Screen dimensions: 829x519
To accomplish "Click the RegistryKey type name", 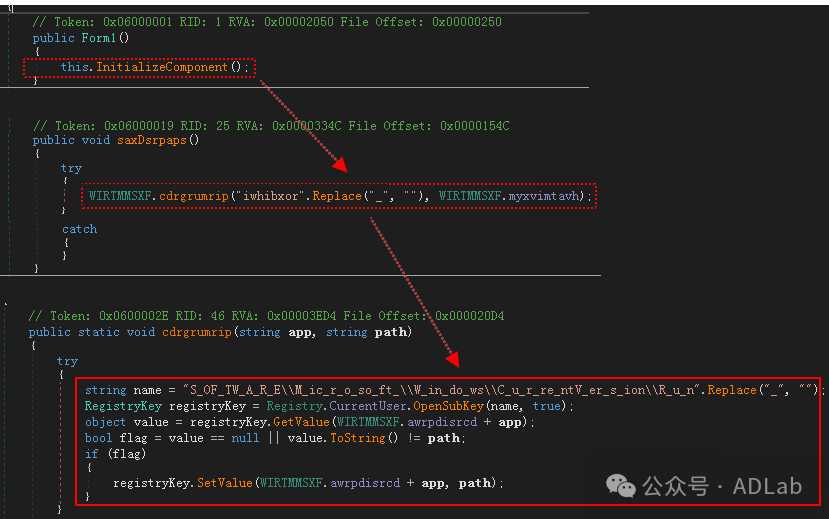I will 123,406.
